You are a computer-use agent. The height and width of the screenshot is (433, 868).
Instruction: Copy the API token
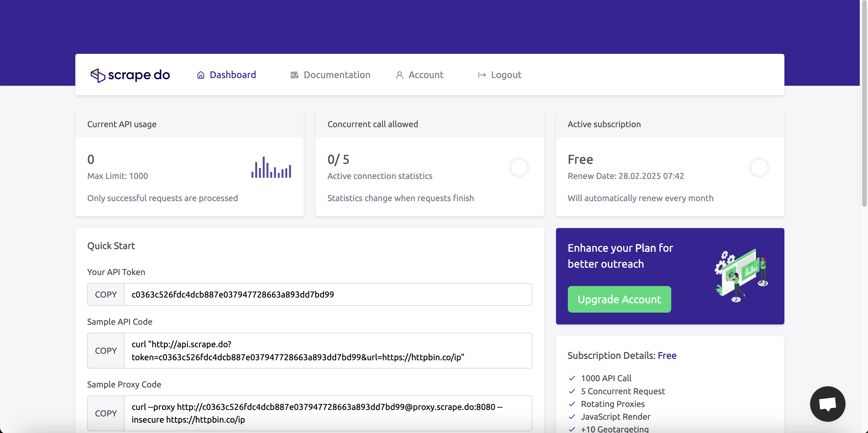[x=106, y=294]
